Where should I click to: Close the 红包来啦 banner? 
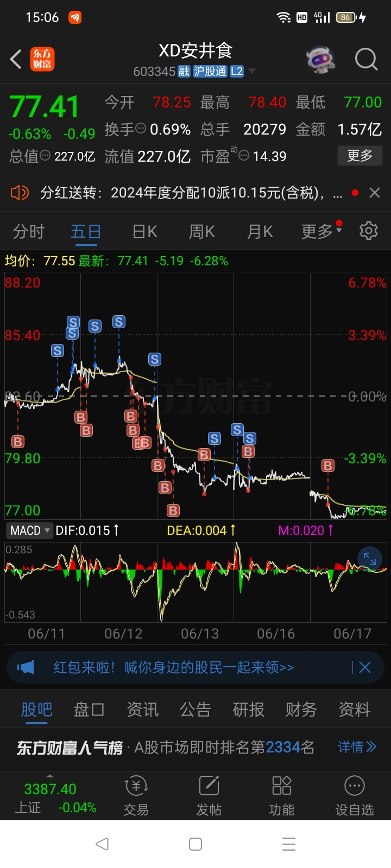coord(365,667)
